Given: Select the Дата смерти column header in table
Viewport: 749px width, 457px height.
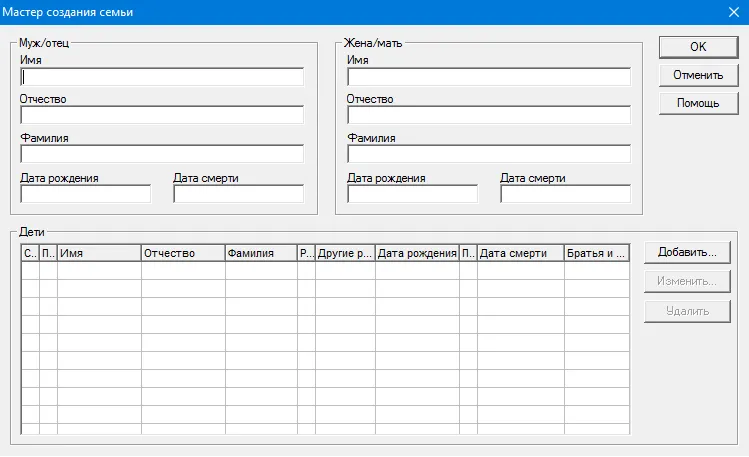Looking at the screenshot, I should coord(520,253).
